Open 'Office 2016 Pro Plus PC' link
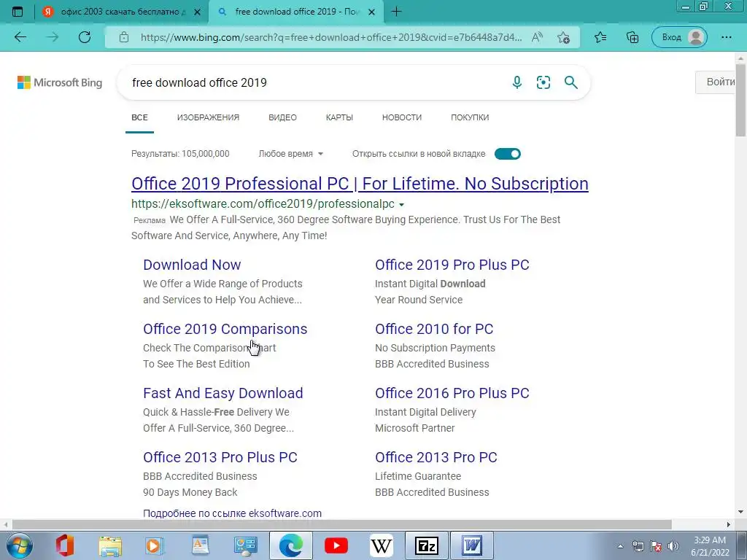Viewport: 747px width, 560px height. [x=452, y=393]
